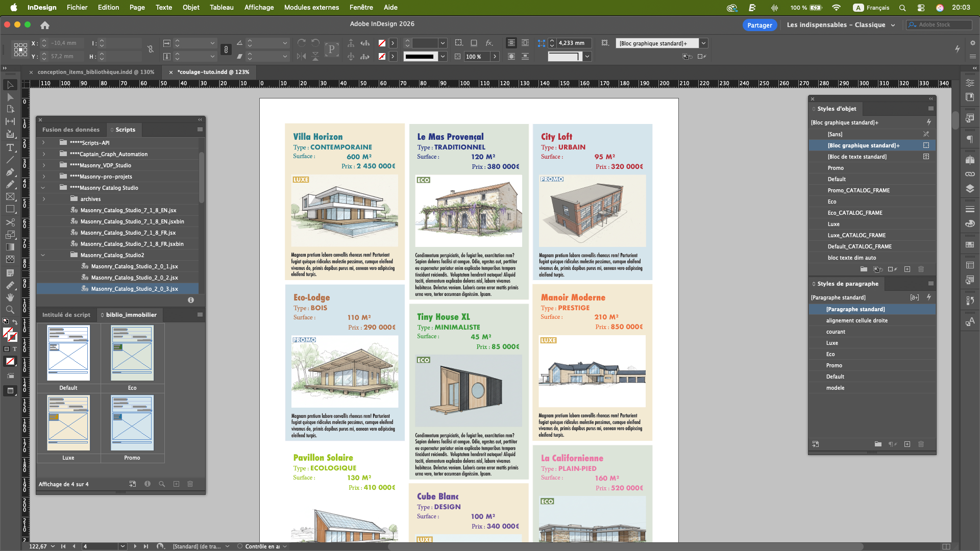Viewport: 980px width, 551px height.
Task: Click the Direct Selection tool
Action: click(x=10, y=97)
